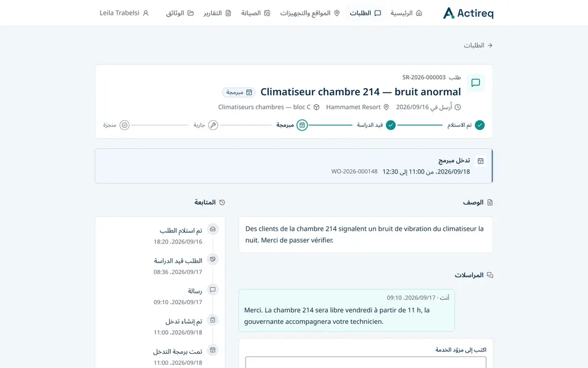The width and height of the screenshot is (588, 368).
Task: Click the message bubble Merci. La chambre 214
Action: click(347, 310)
